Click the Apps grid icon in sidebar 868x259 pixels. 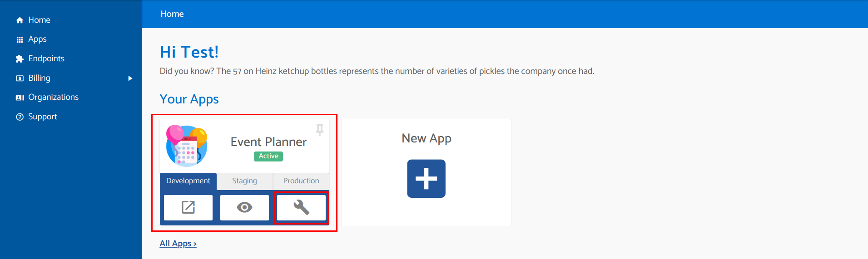(x=20, y=40)
